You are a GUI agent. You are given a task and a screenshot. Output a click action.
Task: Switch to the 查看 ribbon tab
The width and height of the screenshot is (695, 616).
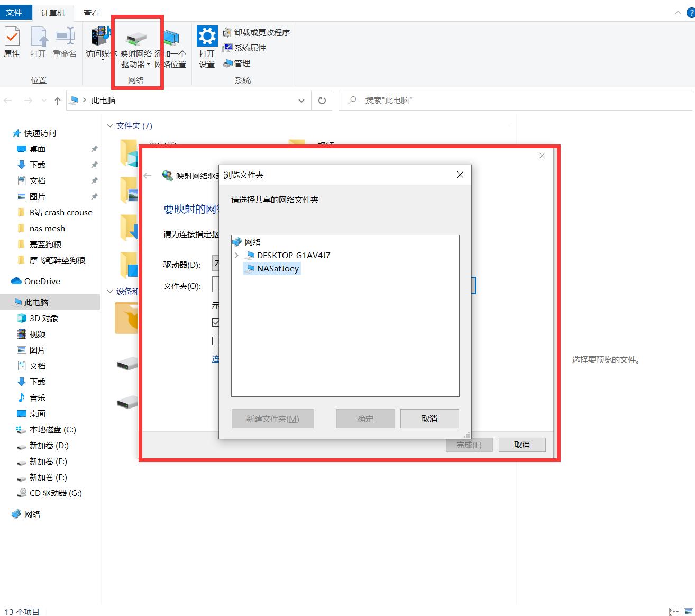tap(92, 13)
